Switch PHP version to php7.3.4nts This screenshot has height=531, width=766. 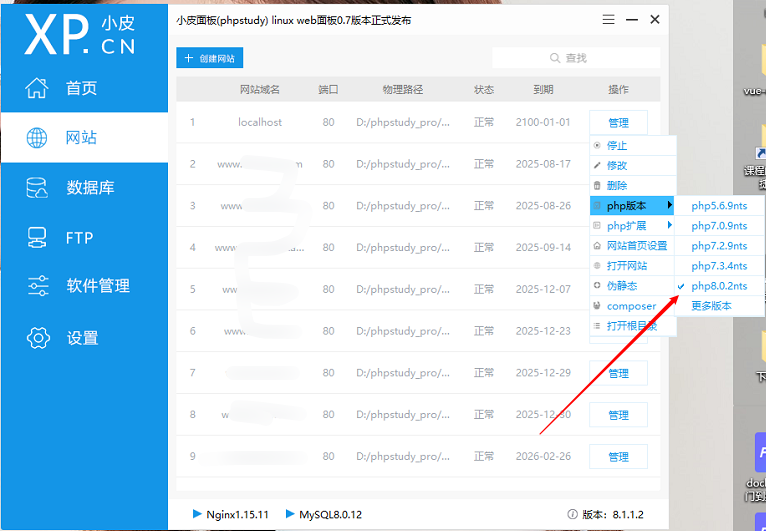pos(719,266)
